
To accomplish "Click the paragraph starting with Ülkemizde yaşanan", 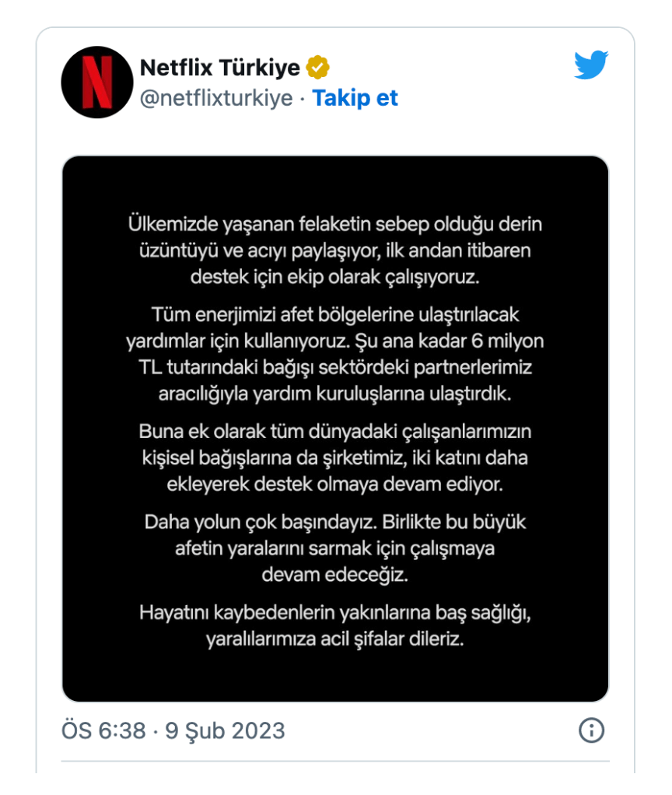I will coord(335,250).
